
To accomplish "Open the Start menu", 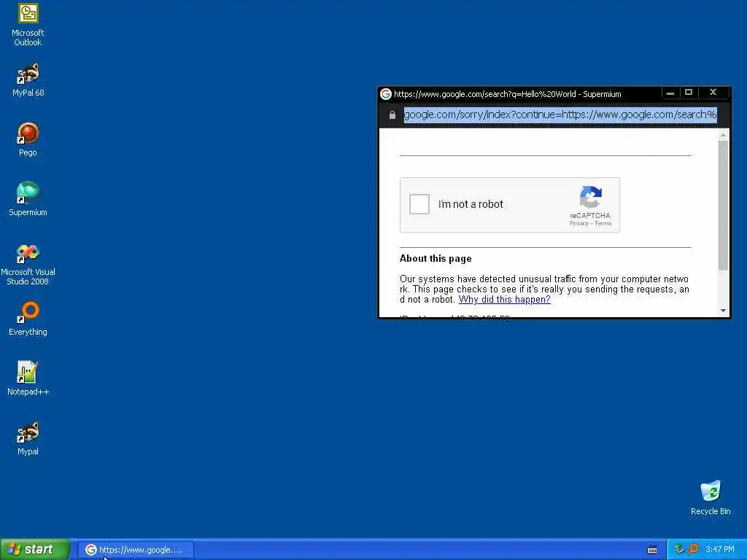I will point(35,549).
